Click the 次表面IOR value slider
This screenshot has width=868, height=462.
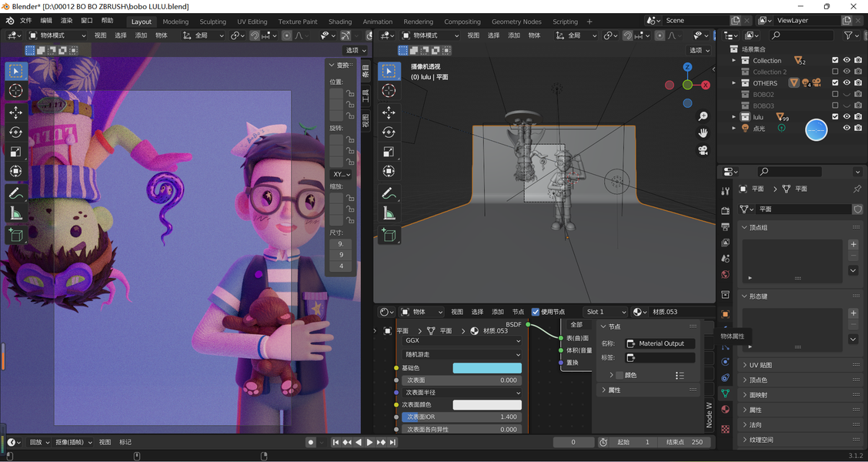point(462,417)
